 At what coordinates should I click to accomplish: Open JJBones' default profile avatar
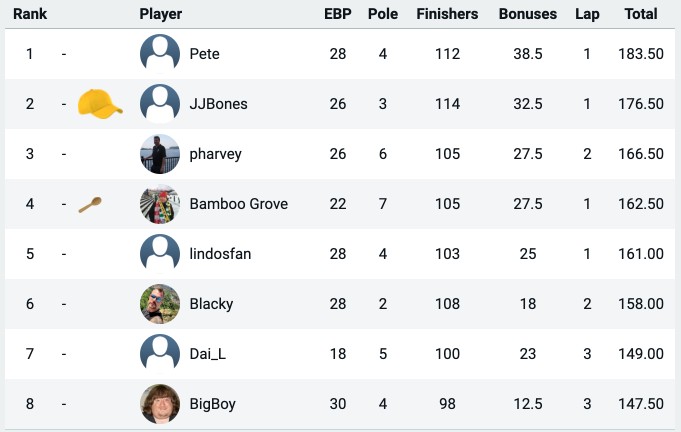click(160, 104)
